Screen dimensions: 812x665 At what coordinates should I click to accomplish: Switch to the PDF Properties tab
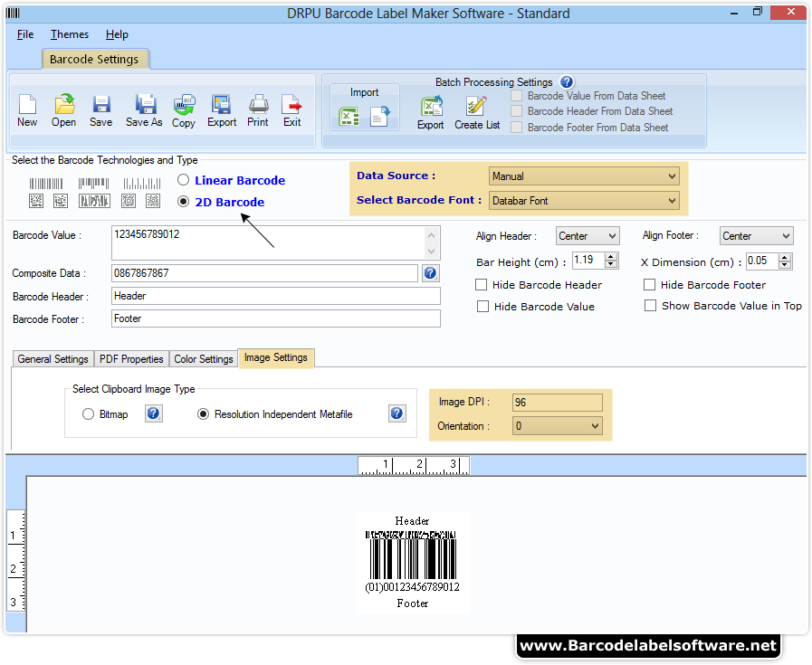point(131,358)
